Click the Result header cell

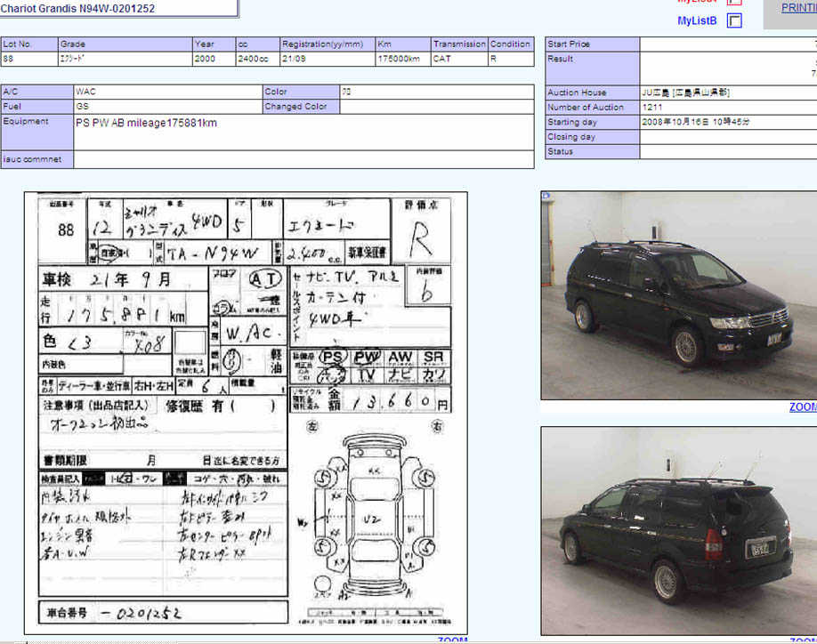(x=593, y=68)
